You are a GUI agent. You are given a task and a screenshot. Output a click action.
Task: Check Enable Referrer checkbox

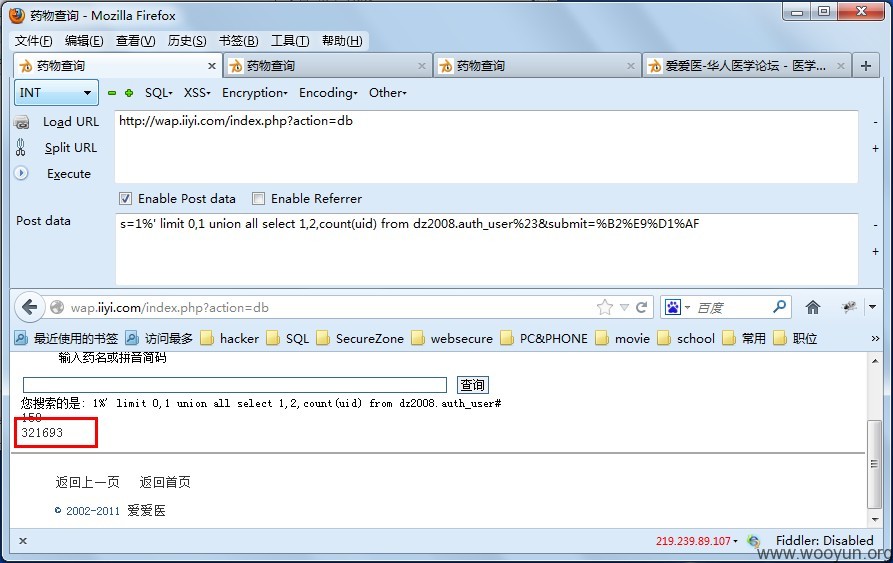point(259,199)
